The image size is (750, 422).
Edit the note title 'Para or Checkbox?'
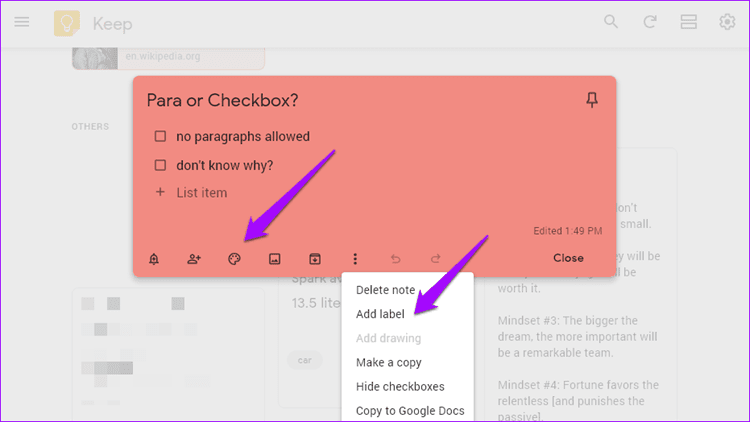(x=222, y=100)
